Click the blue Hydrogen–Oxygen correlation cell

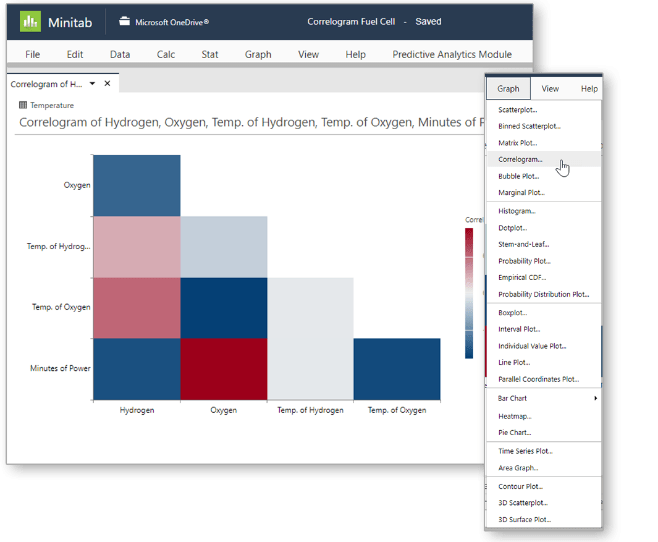pyautogui.click(x=137, y=185)
